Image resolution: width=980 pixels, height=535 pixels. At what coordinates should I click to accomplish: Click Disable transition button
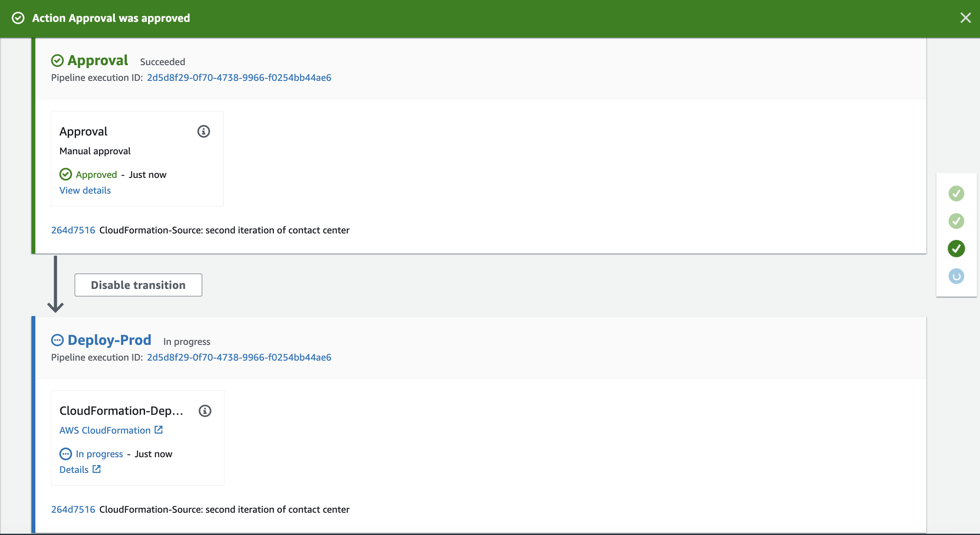(138, 285)
